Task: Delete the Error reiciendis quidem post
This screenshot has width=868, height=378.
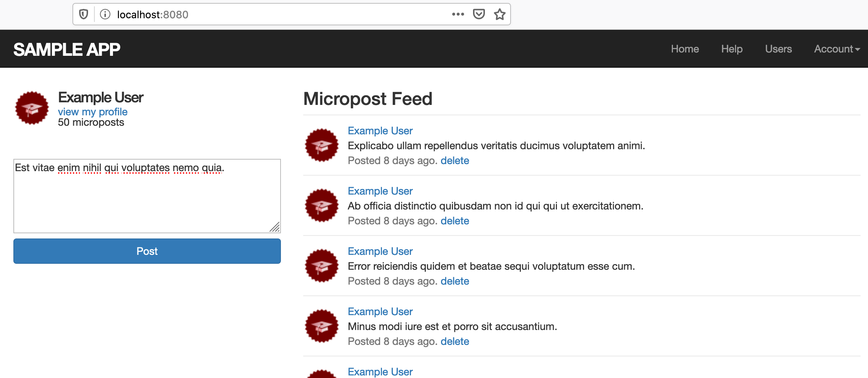Action: click(455, 281)
